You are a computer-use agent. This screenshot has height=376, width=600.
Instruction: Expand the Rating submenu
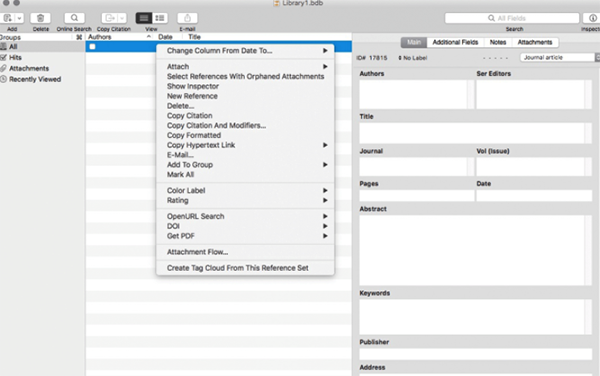coord(245,200)
